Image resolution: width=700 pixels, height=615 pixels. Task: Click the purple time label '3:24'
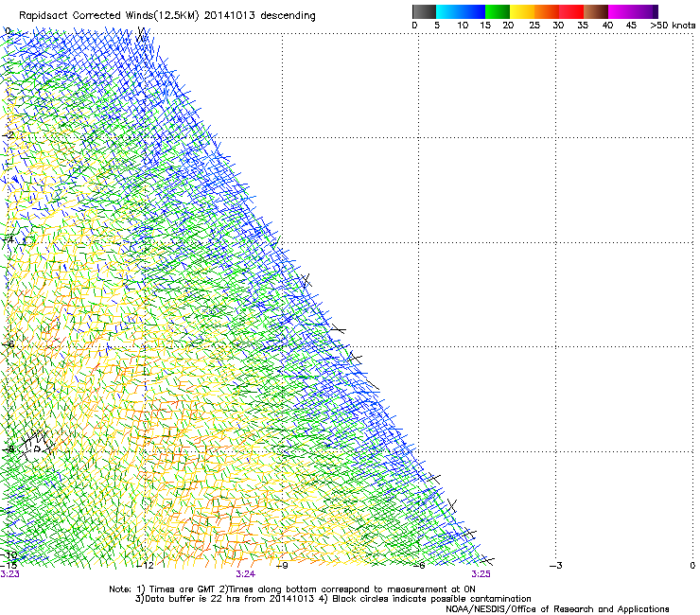pos(246,574)
